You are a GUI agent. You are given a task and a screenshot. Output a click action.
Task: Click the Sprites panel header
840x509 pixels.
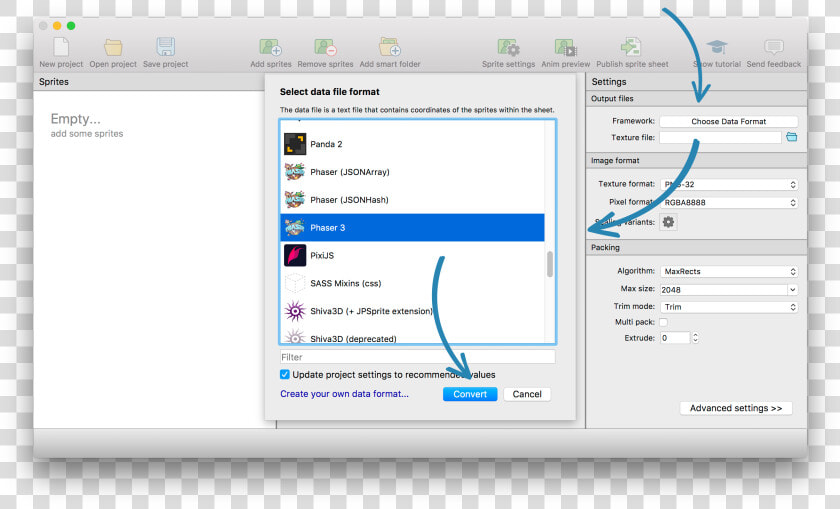pyautogui.click(x=149, y=81)
